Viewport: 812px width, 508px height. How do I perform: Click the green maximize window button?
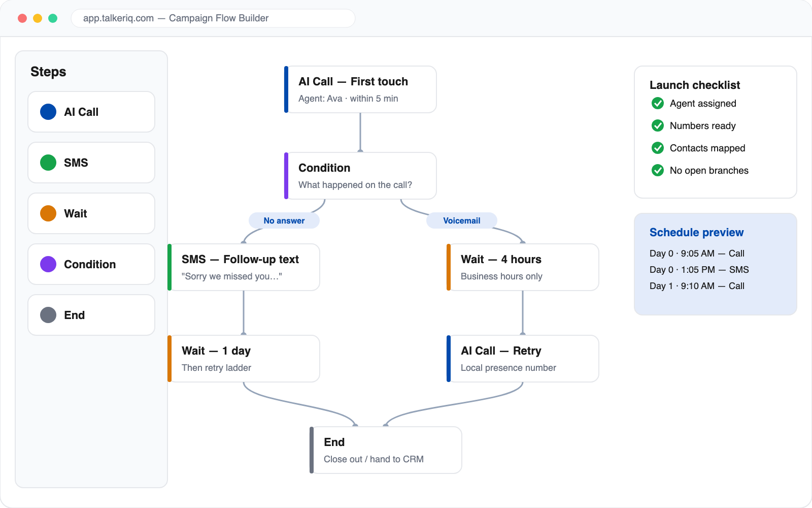pos(53,18)
